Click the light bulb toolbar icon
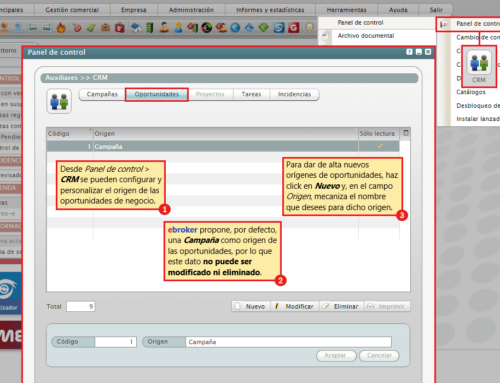This screenshot has height=383, width=500. [309, 28]
